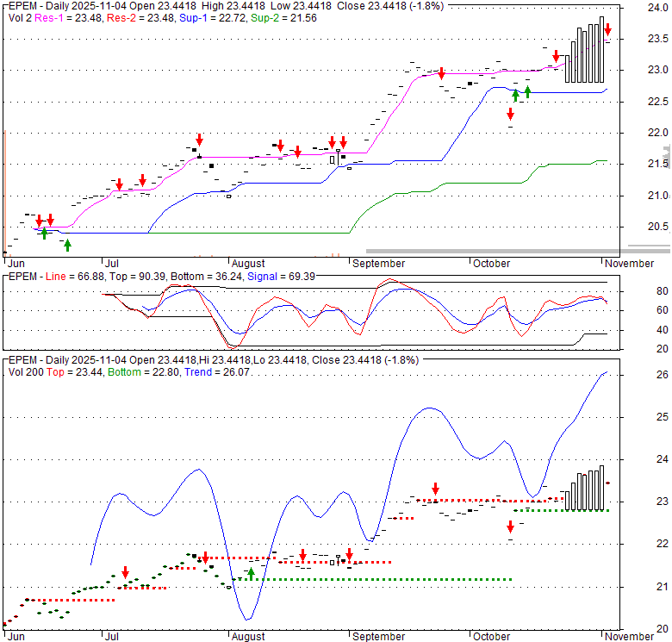This screenshot has width=672, height=642.
Task: Click the tall white candlestick bars in top chart
Action: coord(585,53)
